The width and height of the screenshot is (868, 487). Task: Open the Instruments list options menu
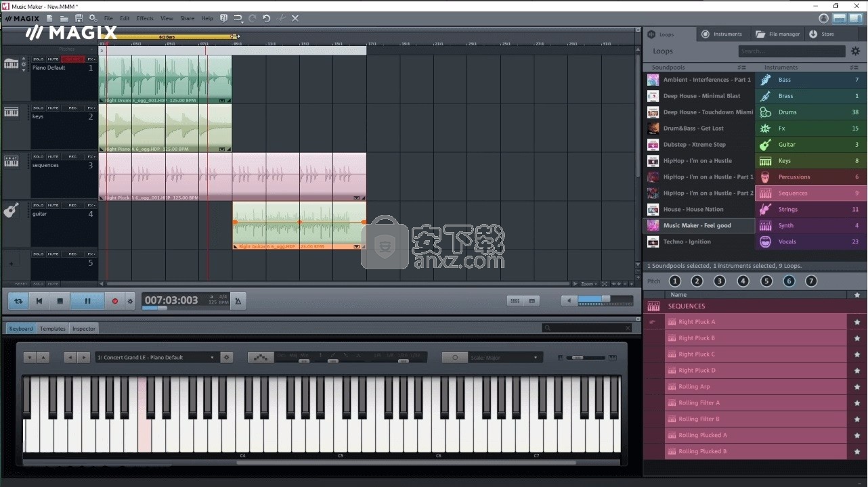854,68
